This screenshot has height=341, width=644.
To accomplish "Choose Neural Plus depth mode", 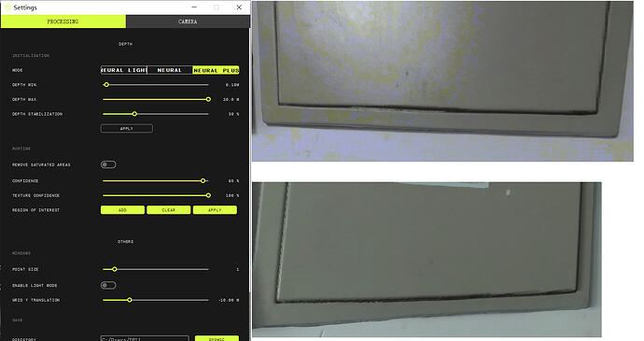I will coord(216,70).
